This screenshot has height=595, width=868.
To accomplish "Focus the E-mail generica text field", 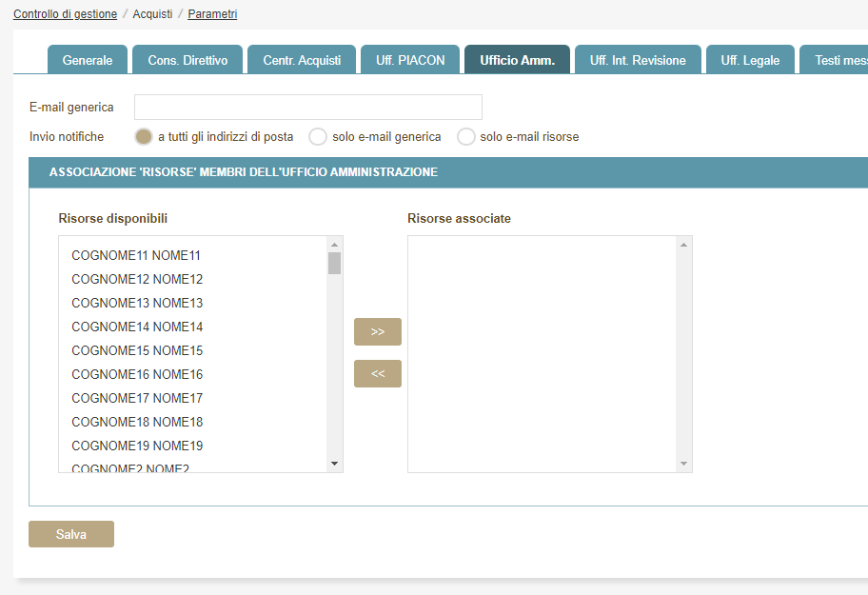I will 308,107.
